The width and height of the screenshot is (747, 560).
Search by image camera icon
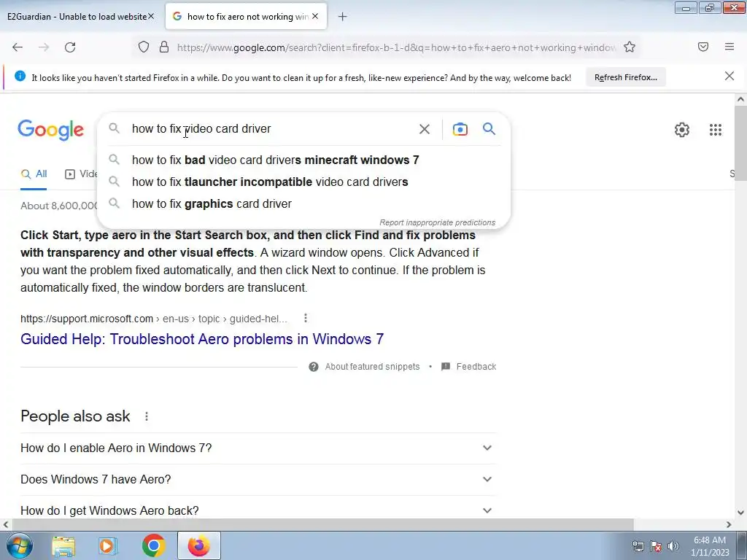(460, 129)
